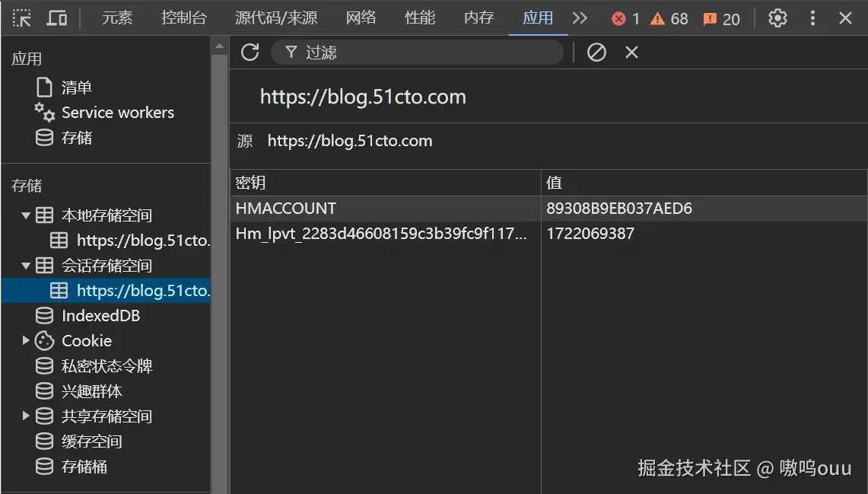Screen dimensions: 868x494
Task: Open 兴趣群体 item
Action: (x=92, y=391)
